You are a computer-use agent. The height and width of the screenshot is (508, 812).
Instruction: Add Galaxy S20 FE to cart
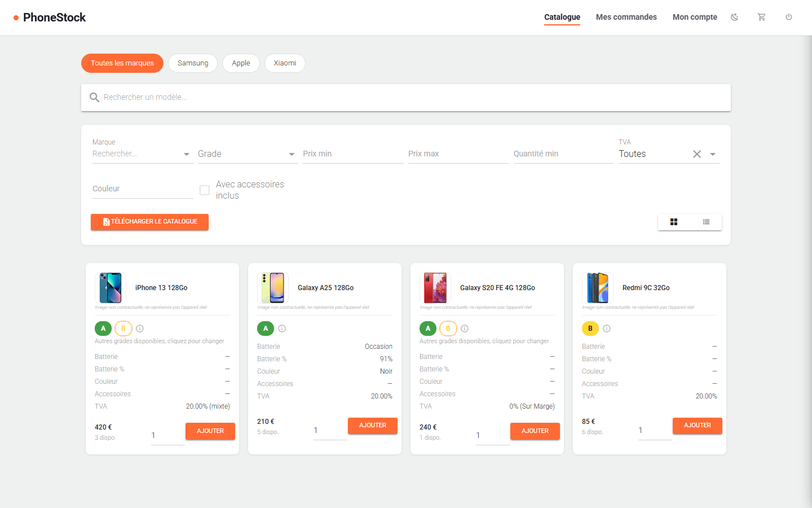535,431
